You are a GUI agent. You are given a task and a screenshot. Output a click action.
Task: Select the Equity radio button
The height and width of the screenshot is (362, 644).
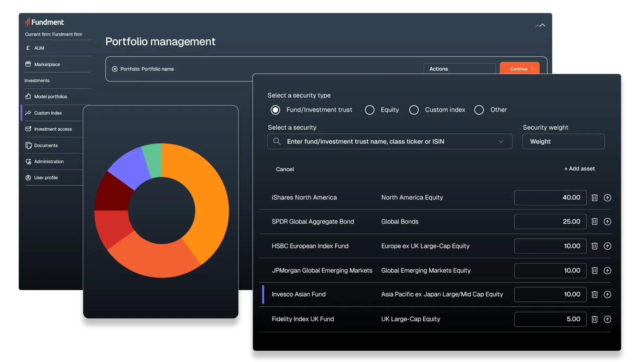370,110
